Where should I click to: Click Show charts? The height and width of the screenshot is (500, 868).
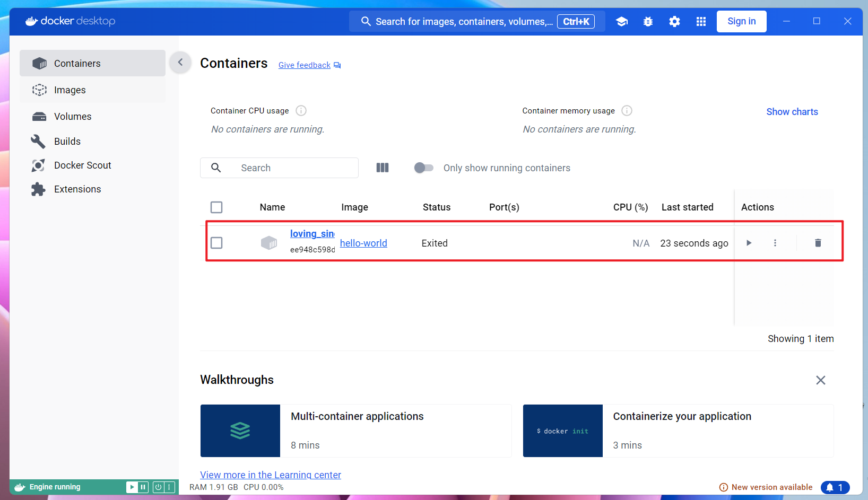[792, 111]
